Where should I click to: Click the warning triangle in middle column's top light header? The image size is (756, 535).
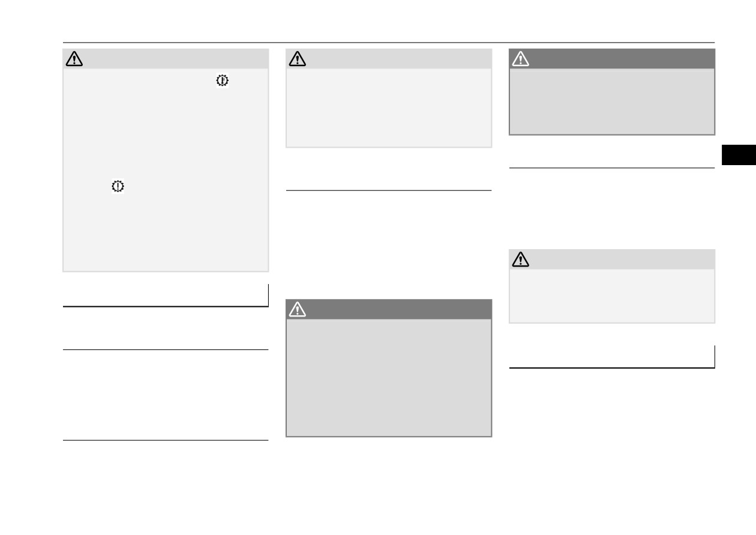pyautogui.click(x=298, y=59)
